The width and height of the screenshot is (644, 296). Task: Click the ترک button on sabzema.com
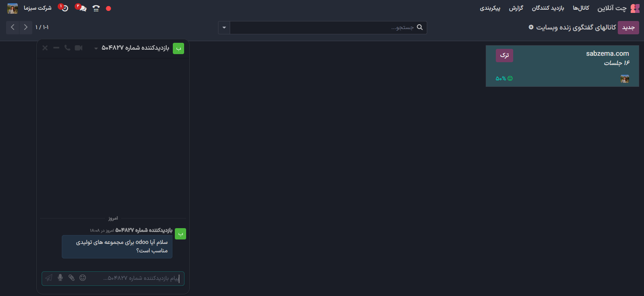click(x=504, y=55)
